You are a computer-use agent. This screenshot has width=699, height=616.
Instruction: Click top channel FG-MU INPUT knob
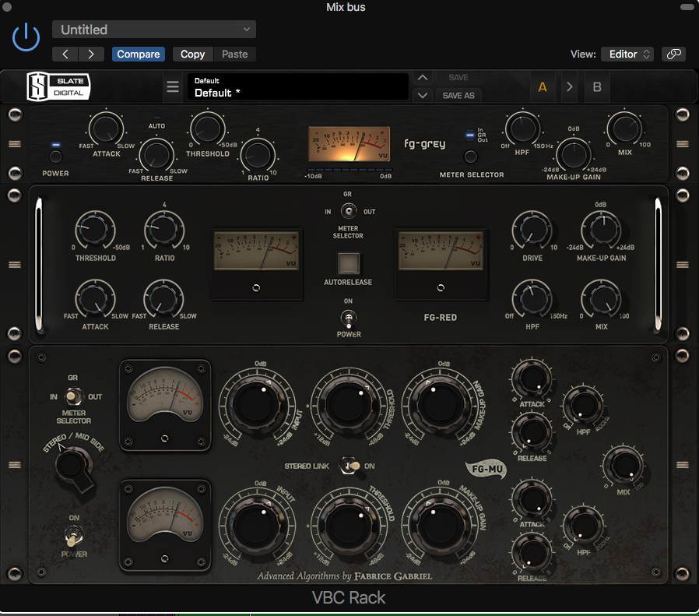[256, 405]
